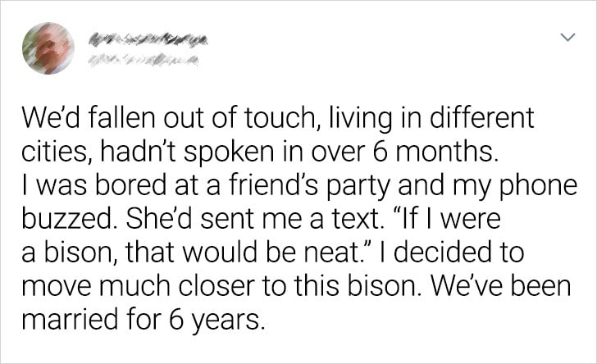Click the last line "married for 6 years."
The image size is (597, 364).
[143, 321]
